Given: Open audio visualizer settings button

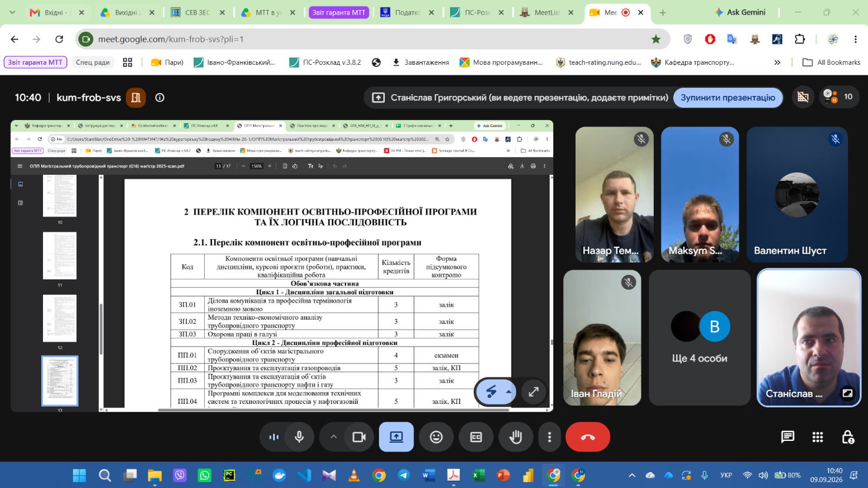Looking at the screenshot, I should pos(274,437).
